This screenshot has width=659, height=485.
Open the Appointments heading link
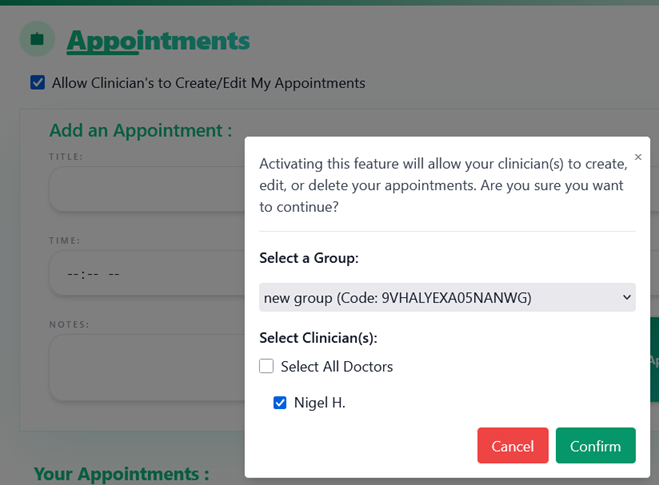pyautogui.click(x=158, y=41)
